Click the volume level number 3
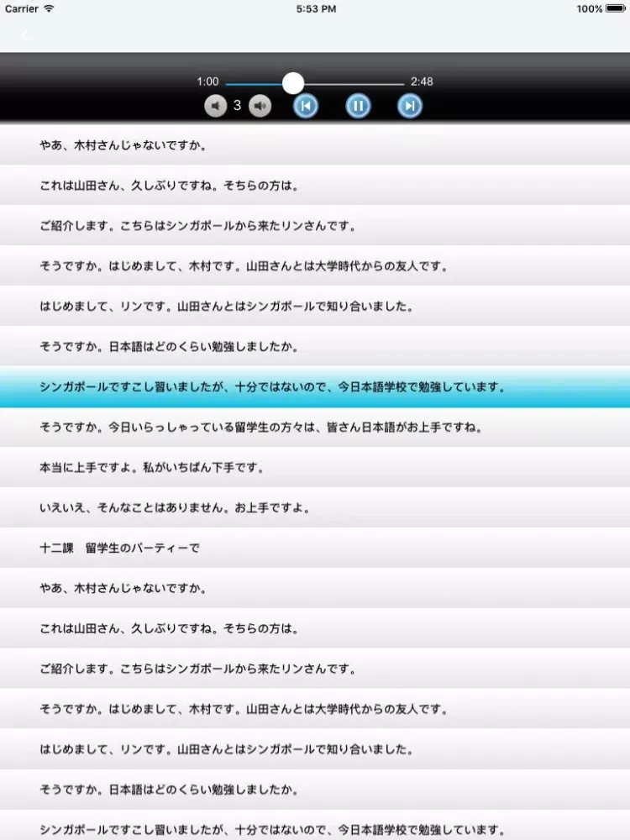 pyautogui.click(x=238, y=106)
